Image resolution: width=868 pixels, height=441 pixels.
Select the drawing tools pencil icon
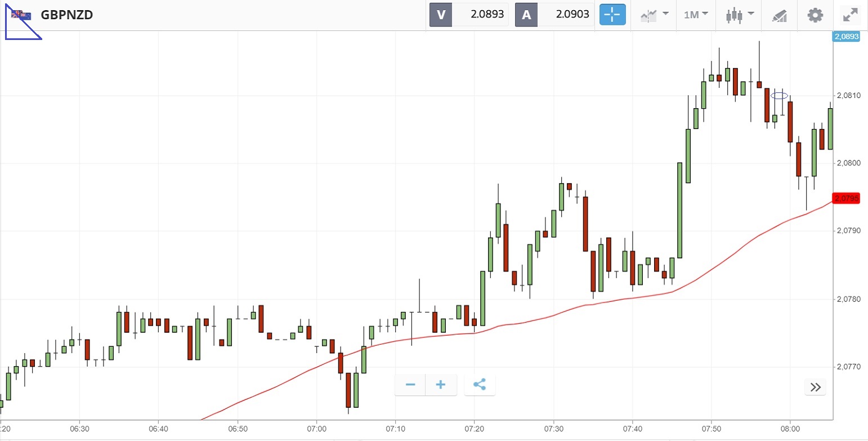coord(779,15)
